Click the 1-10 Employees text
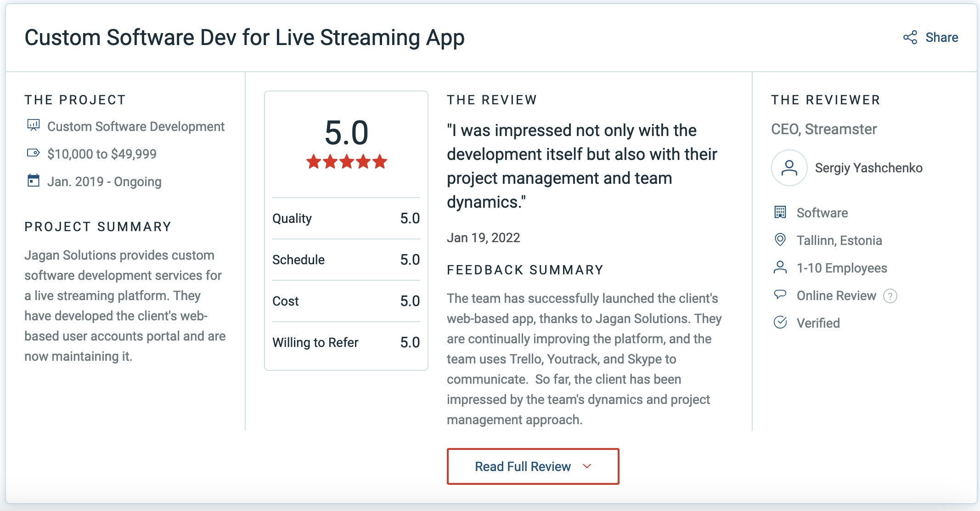The width and height of the screenshot is (980, 511). 842,268
